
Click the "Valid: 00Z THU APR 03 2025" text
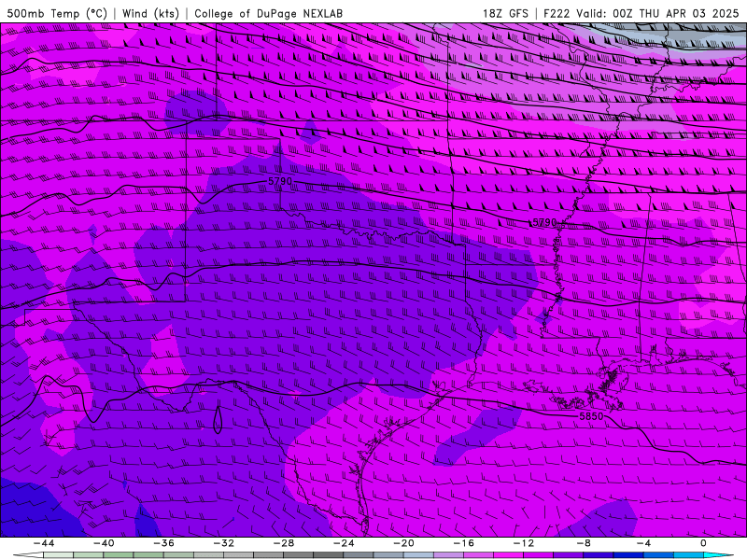coord(657,13)
